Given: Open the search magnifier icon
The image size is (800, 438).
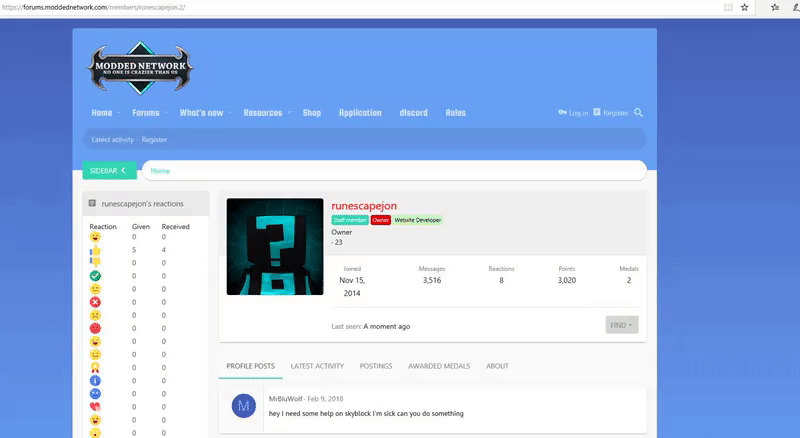Looking at the screenshot, I should coord(638,112).
